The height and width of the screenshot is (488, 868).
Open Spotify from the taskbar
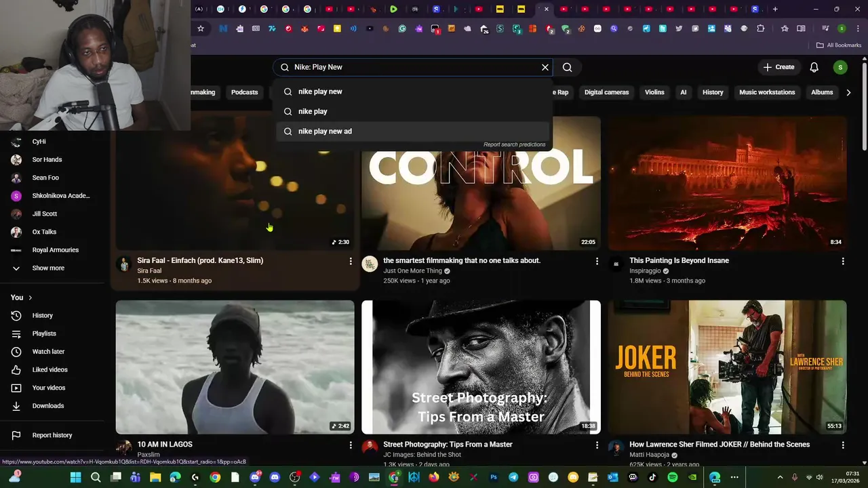point(673,477)
